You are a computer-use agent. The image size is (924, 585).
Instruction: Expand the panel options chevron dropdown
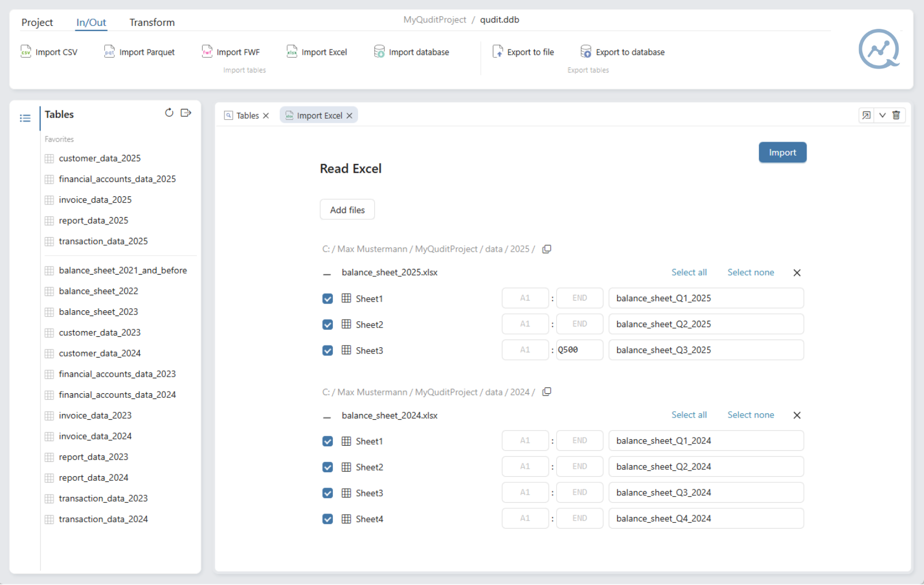(882, 115)
